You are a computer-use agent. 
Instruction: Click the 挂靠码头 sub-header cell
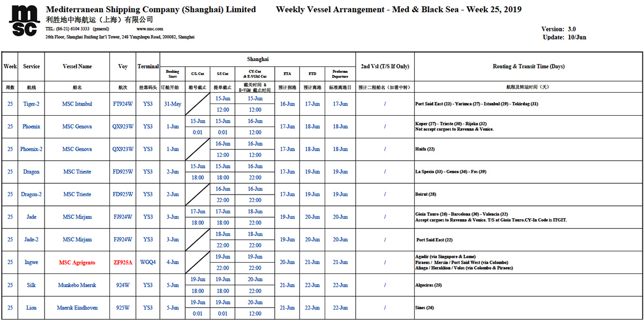click(x=148, y=87)
